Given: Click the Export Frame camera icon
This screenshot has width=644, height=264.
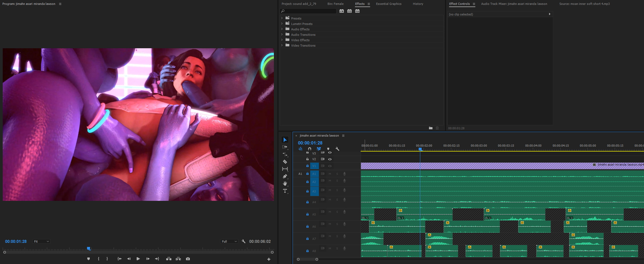Looking at the screenshot, I should [188, 259].
